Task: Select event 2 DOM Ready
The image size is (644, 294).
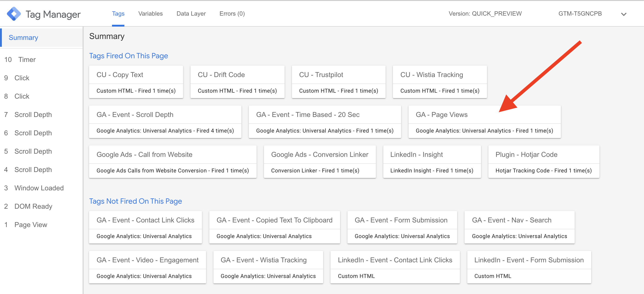Action: coord(41,206)
